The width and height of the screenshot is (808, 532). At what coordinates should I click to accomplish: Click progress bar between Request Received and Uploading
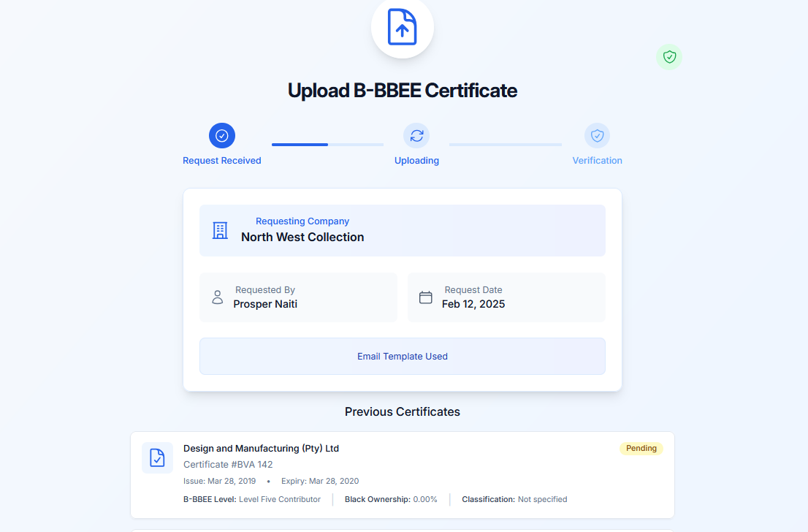click(327, 145)
